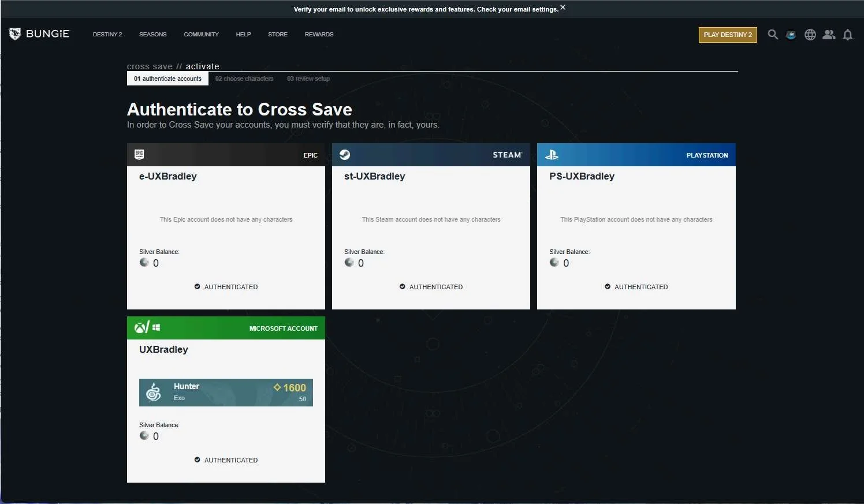Viewport: 864px width, 504px height.
Task: Click the AUTHENTICATED label on Steam card
Action: tap(436, 287)
